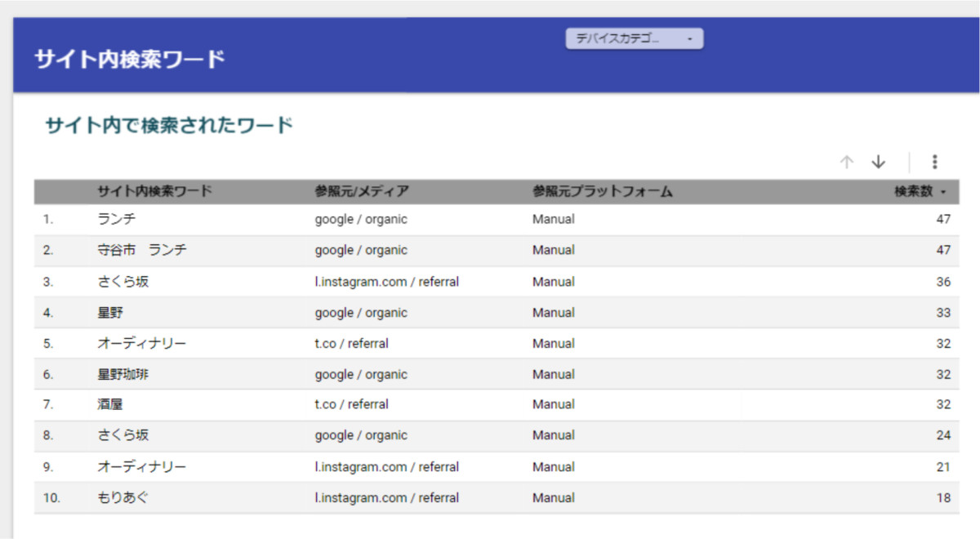Click Manual in the もりあぐ row
Screen dimensions: 980x539
tap(554, 497)
